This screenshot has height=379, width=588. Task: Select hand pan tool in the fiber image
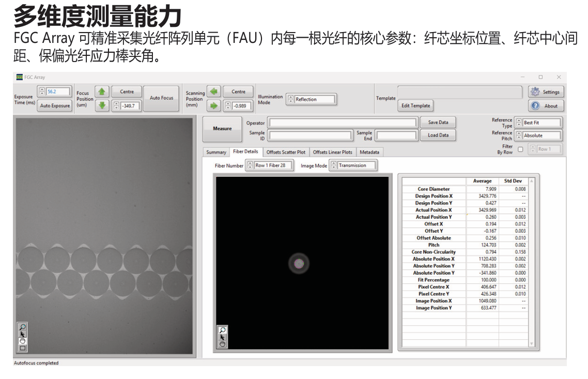click(x=222, y=344)
